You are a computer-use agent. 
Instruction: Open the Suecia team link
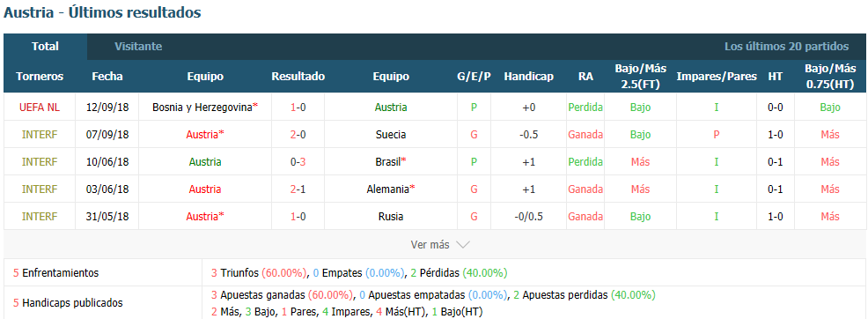(x=391, y=135)
